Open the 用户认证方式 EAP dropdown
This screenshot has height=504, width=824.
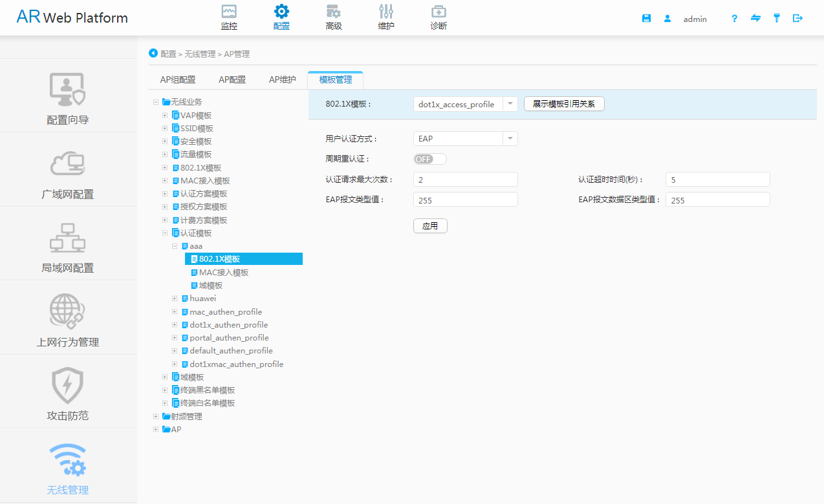[x=510, y=139]
